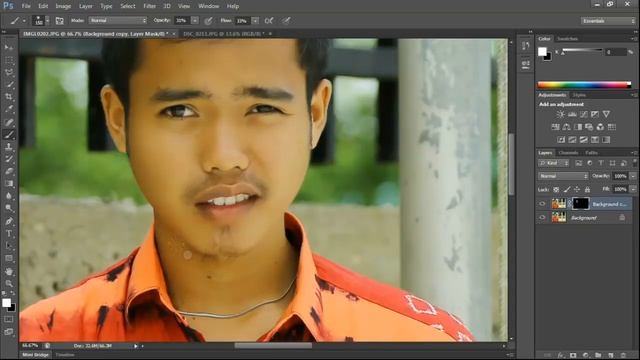The height and width of the screenshot is (360, 640).
Task: Select the Eyedropper tool
Action: tap(9, 109)
